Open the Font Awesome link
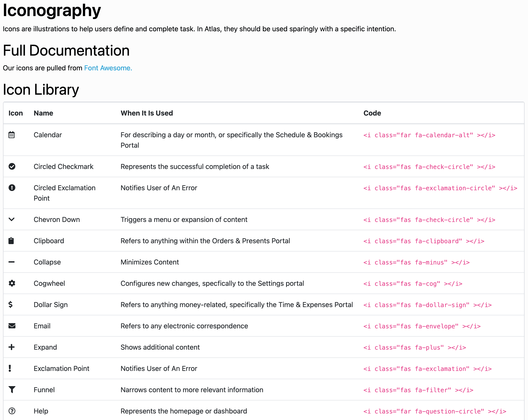Image resolution: width=528 pixels, height=420 pixels. (108, 68)
